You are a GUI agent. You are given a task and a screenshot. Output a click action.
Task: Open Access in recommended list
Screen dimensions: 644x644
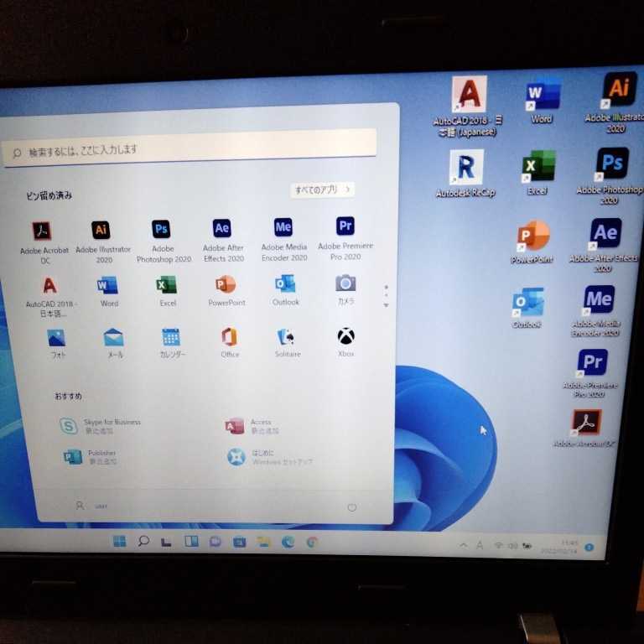pos(252,426)
